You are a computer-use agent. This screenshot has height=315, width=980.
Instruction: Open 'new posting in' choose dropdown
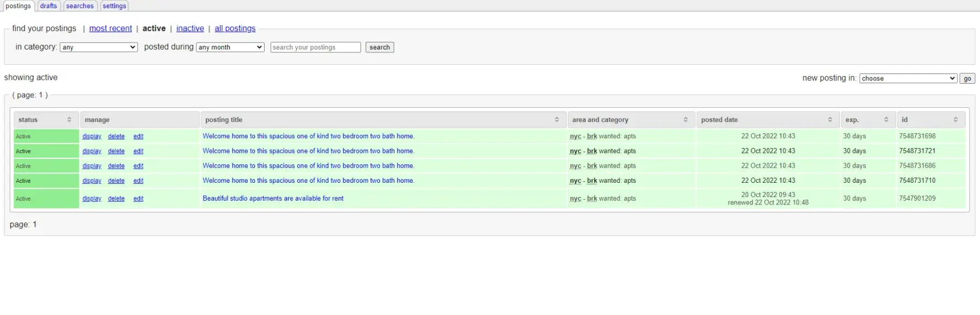(908, 78)
